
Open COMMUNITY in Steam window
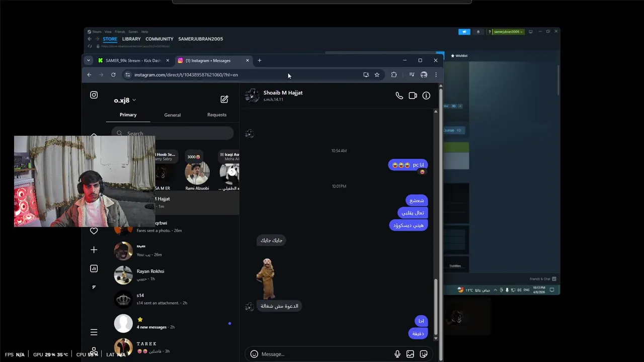(159, 39)
